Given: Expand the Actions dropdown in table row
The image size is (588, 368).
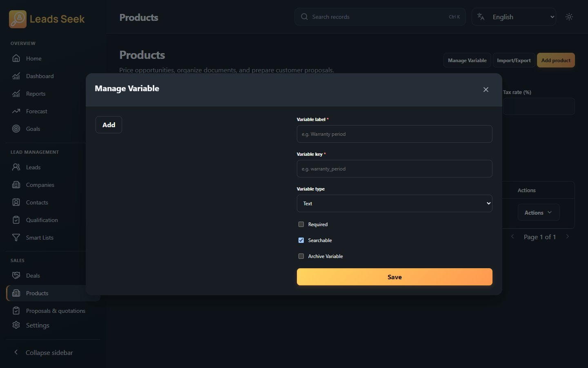Looking at the screenshot, I should (x=539, y=213).
